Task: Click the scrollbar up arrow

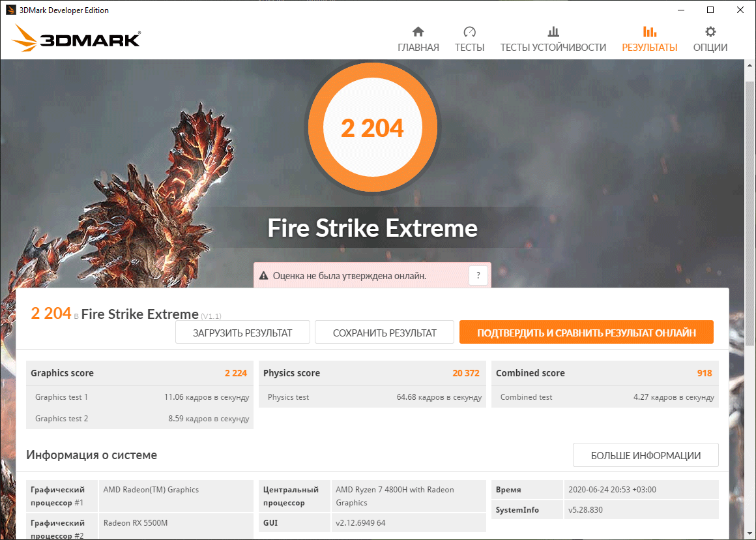Action: pos(749,66)
